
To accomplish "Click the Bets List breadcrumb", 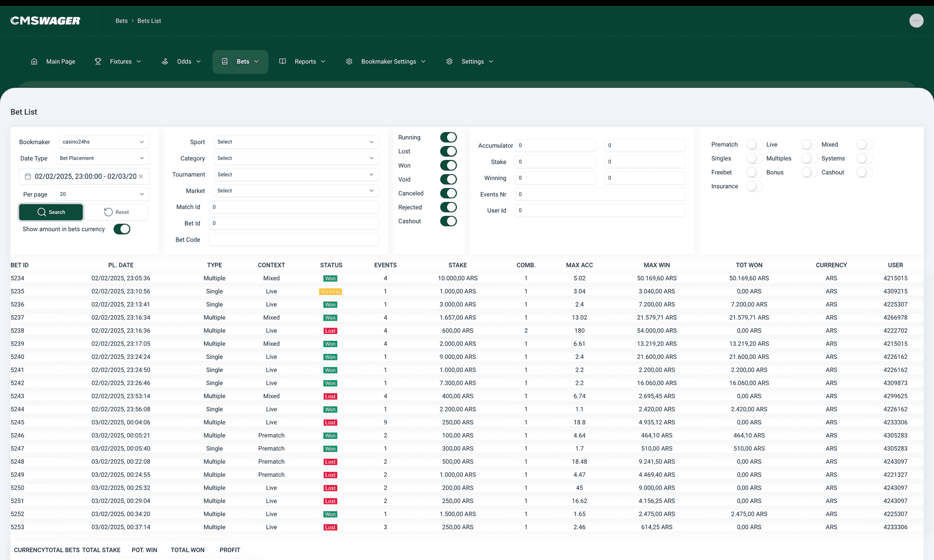I will (x=149, y=21).
